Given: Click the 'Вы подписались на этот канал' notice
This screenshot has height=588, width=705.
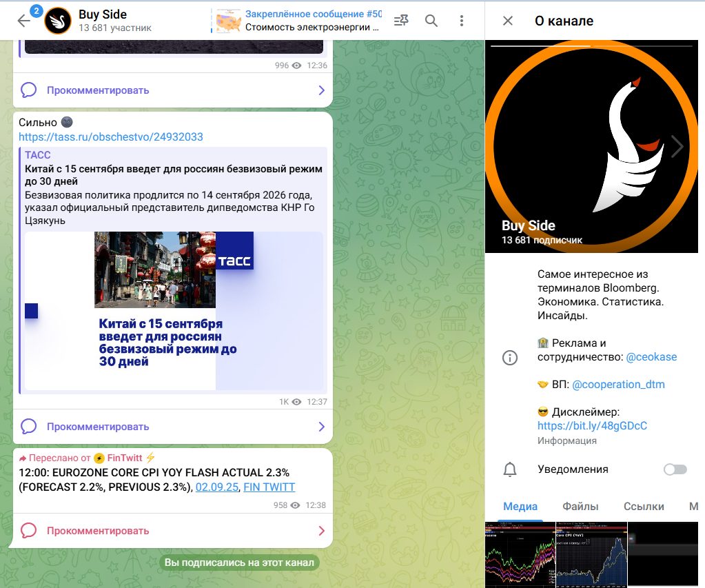Looking at the screenshot, I should tap(239, 562).
